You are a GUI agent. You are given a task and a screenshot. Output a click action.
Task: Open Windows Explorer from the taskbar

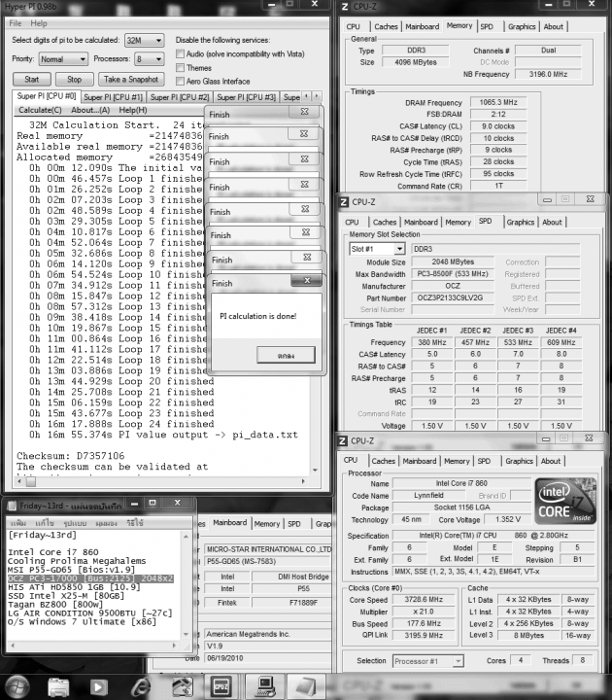(x=58, y=687)
